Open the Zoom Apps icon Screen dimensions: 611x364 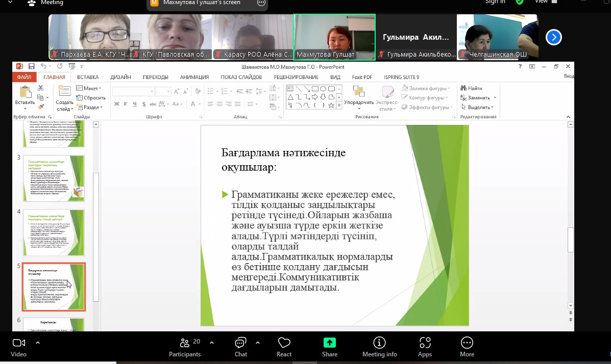coord(425,347)
